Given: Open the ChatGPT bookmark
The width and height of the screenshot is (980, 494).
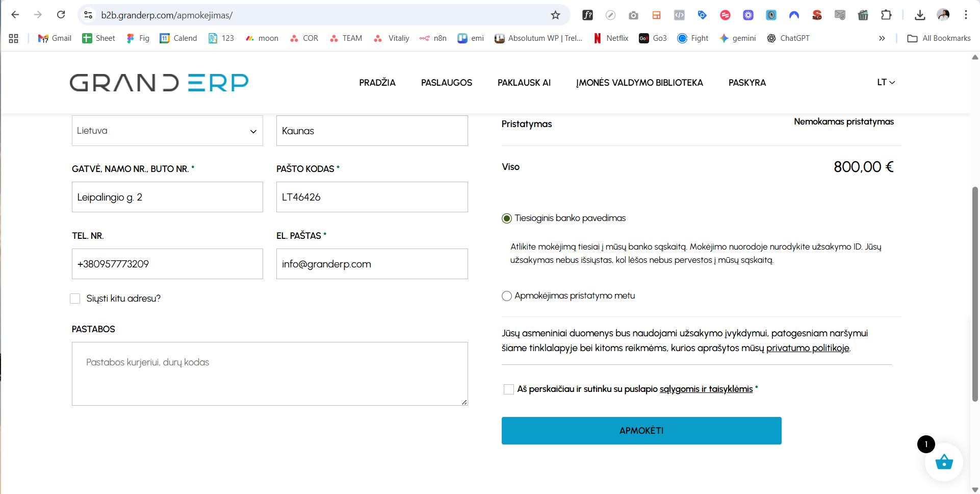Looking at the screenshot, I should (x=788, y=38).
